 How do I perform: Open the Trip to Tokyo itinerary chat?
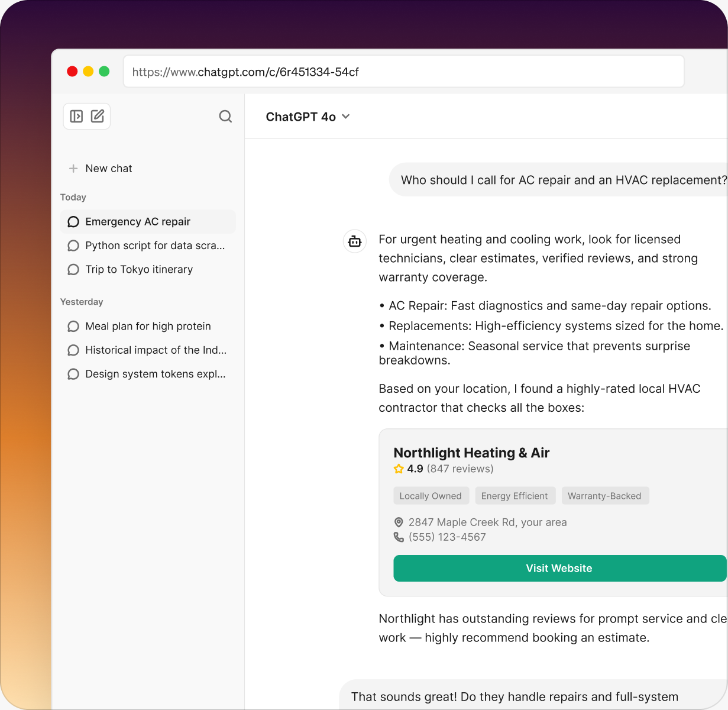(x=148, y=270)
